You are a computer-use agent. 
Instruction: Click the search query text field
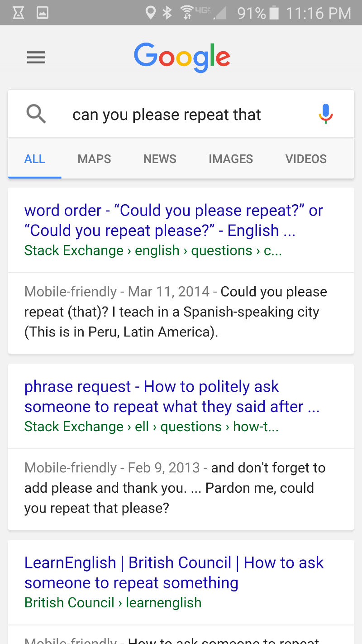181,115
